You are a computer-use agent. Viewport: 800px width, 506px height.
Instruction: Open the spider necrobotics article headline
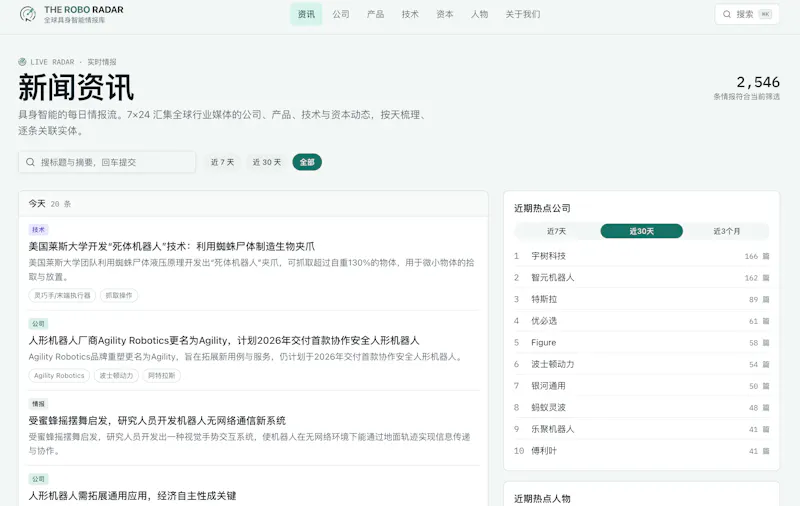coord(172,246)
